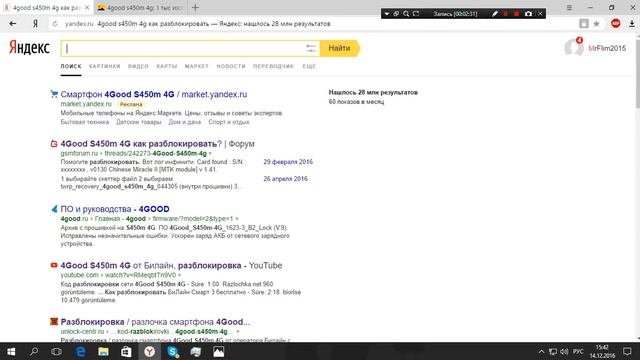Stop recording with the red square button
This screenshot has height=360, width=640.
click(516, 14)
